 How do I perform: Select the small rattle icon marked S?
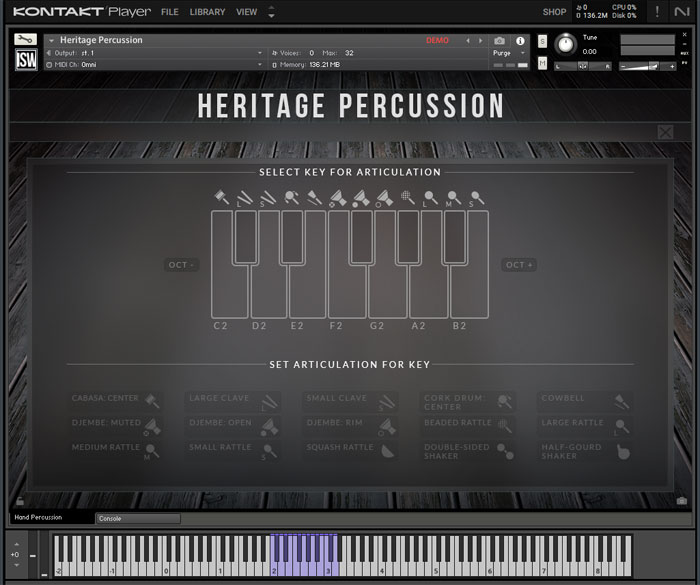(x=477, y=198)
